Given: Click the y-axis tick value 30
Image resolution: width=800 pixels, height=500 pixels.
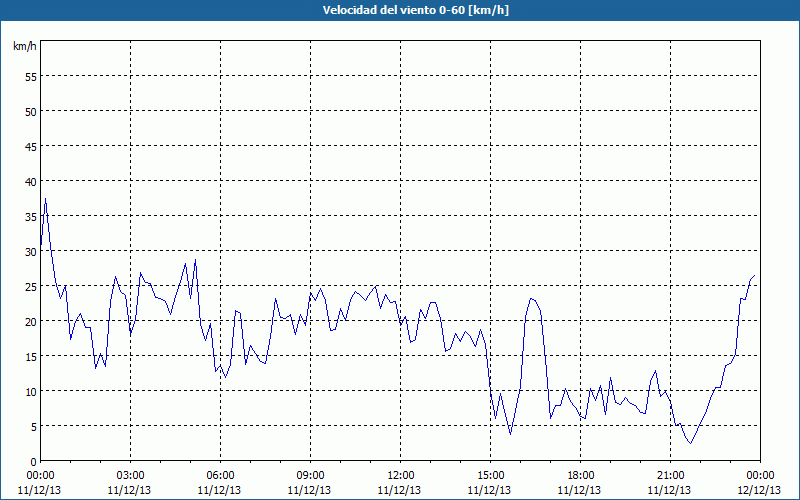Looking at the screenshot, I should [31, 252].
